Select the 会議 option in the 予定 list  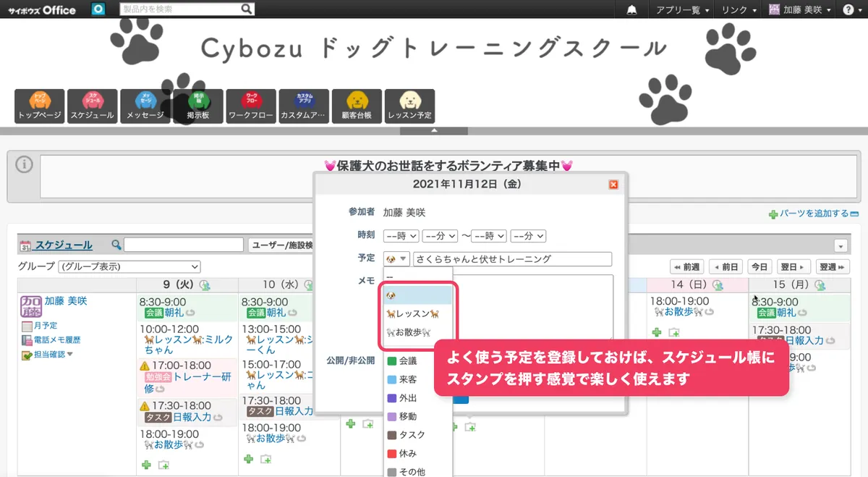coord(418,360)
